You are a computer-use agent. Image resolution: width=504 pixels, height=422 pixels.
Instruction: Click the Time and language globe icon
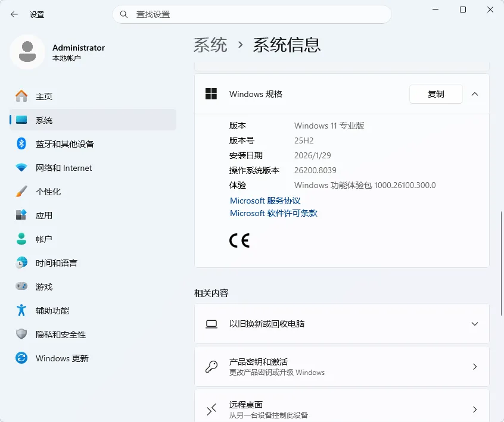pyautogui.click(x=21, y=262)
